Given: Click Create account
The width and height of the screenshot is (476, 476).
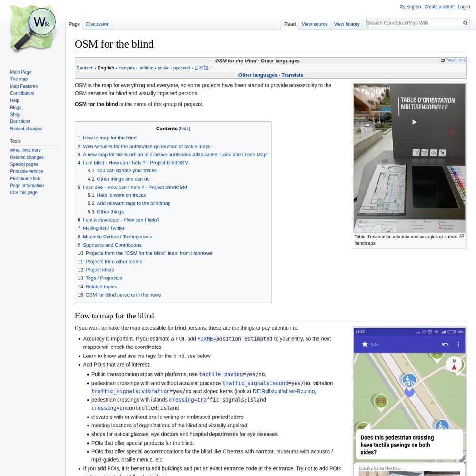Looking at the screenshot, I should [x=439, y=7].
